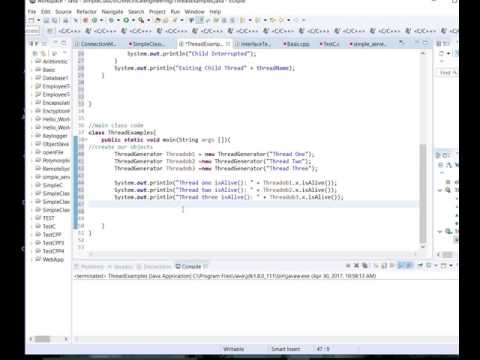Viewport: 480px width, 360px height.
Task: Collapse the main method fold marker
Action: [x=86, y=140]
